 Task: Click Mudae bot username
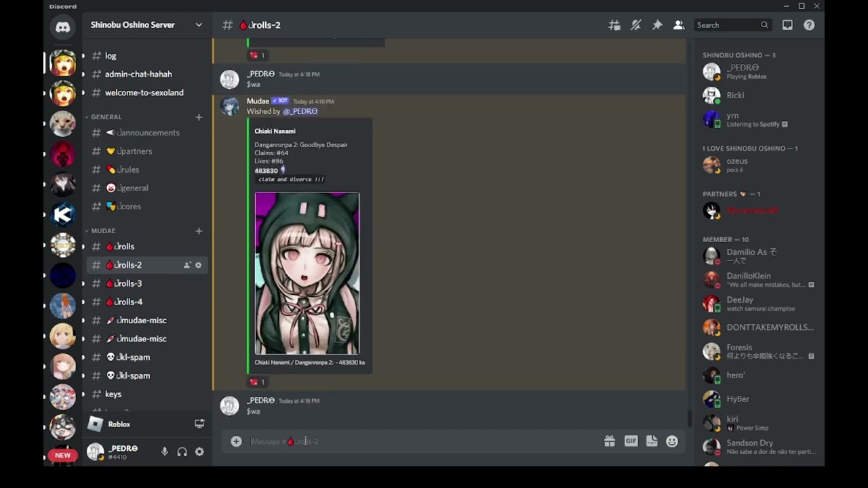(258, 101)
